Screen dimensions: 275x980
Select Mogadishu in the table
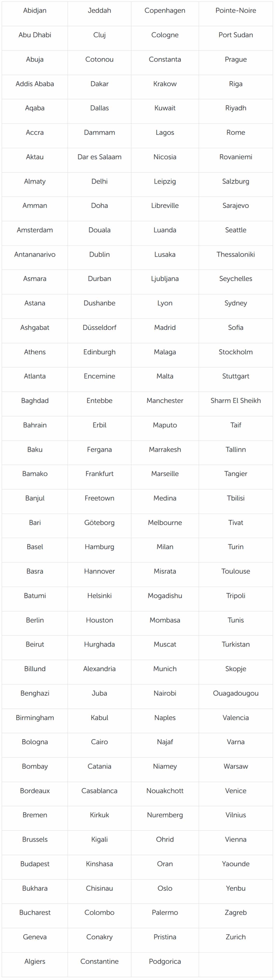165,595
